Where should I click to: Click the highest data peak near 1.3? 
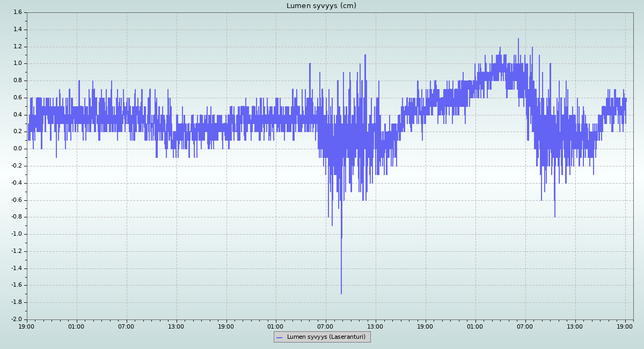518,39
